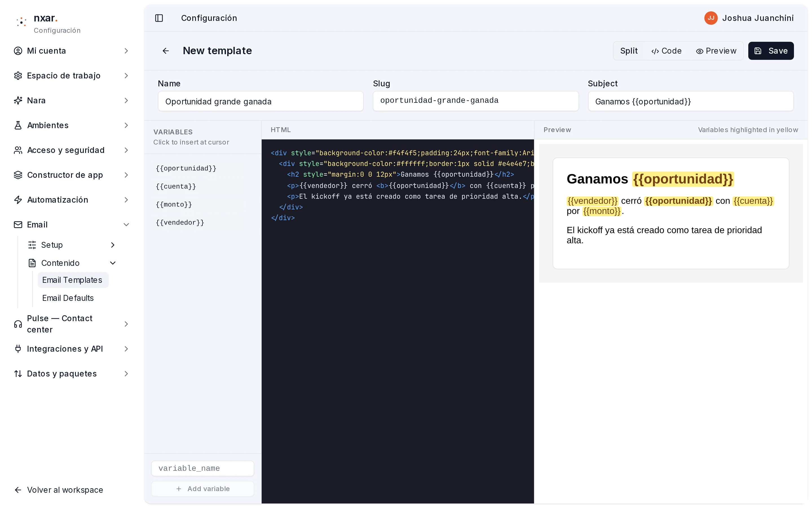Toggle the sidebar panel icon
812x508 pixels.
coord(159,18)
